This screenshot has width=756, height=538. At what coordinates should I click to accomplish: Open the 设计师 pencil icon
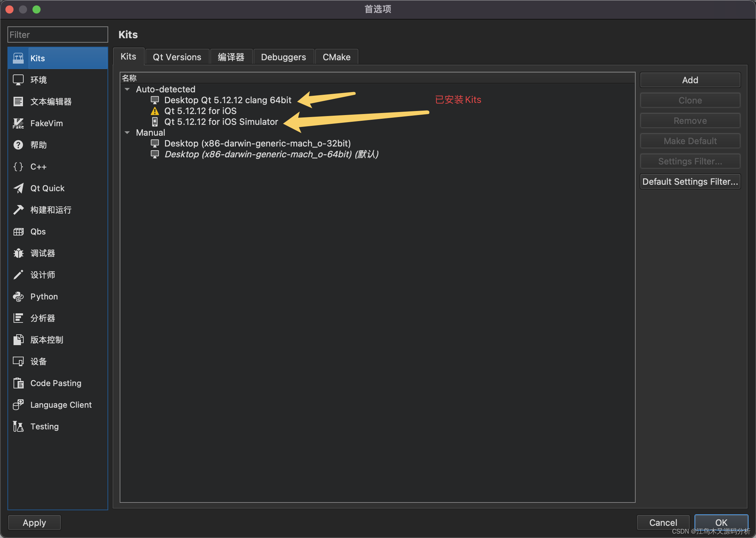coord(18,275)
